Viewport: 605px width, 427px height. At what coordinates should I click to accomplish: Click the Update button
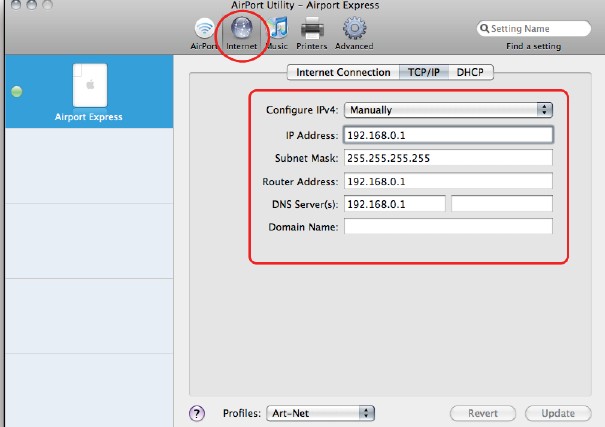click(558, 413)
